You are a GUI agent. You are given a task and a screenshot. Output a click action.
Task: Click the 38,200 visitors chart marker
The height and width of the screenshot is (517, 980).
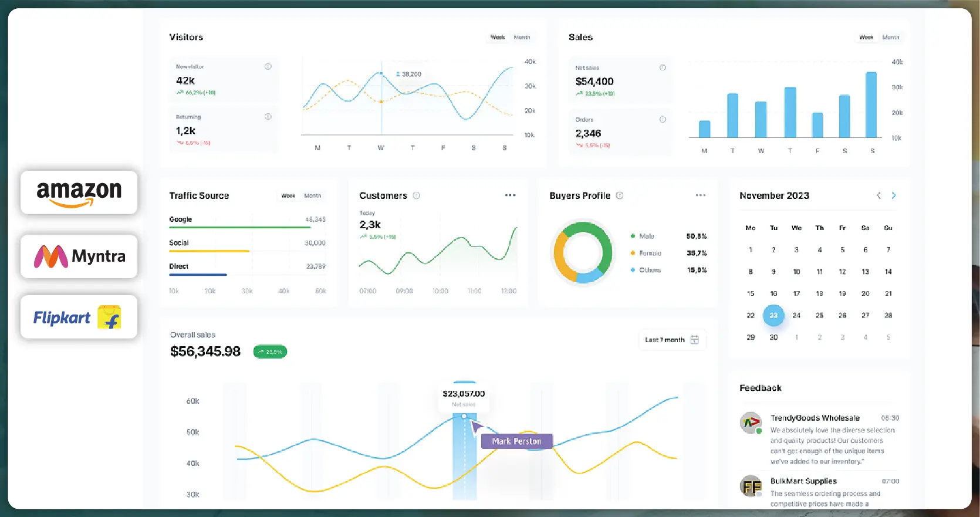[381, 73]
